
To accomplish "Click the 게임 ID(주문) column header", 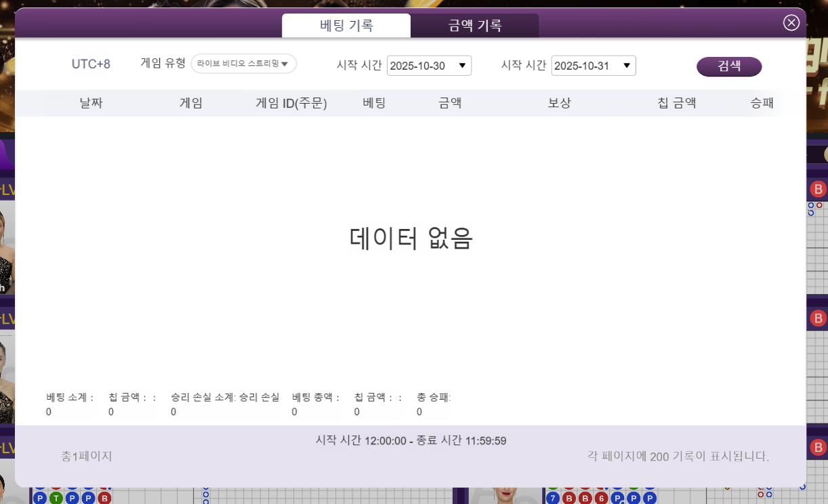I will click(291, 104).
